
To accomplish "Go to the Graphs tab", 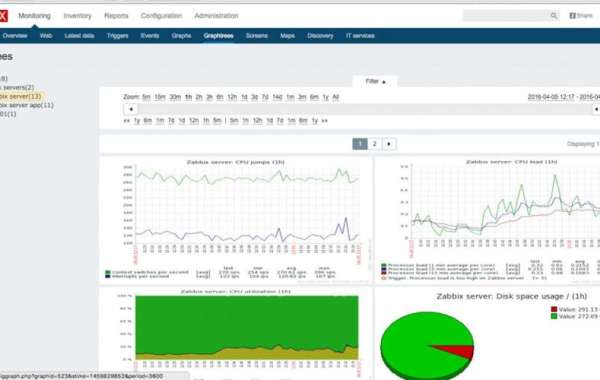I will (181, 36).
